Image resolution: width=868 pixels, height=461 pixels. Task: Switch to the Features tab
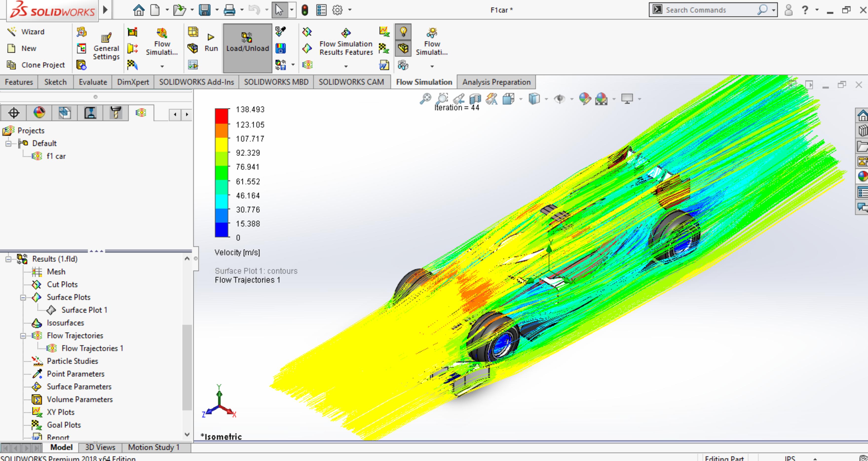pyautogui.click(x=19, y=82)
